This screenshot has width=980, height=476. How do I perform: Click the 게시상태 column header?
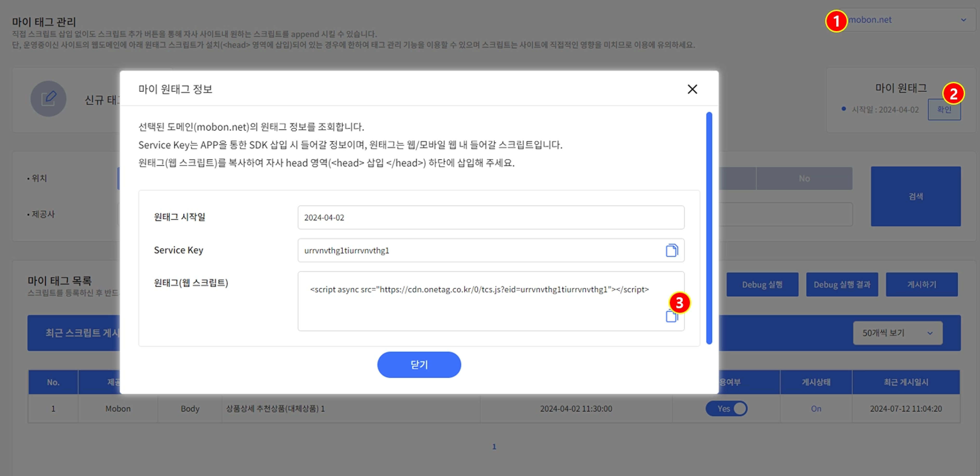coord(816,382)
